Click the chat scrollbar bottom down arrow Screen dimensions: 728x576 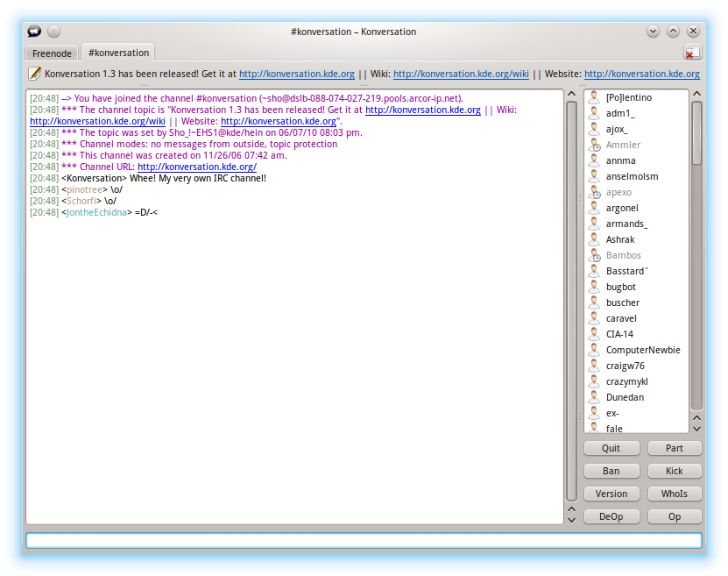[x=571, y=520]
